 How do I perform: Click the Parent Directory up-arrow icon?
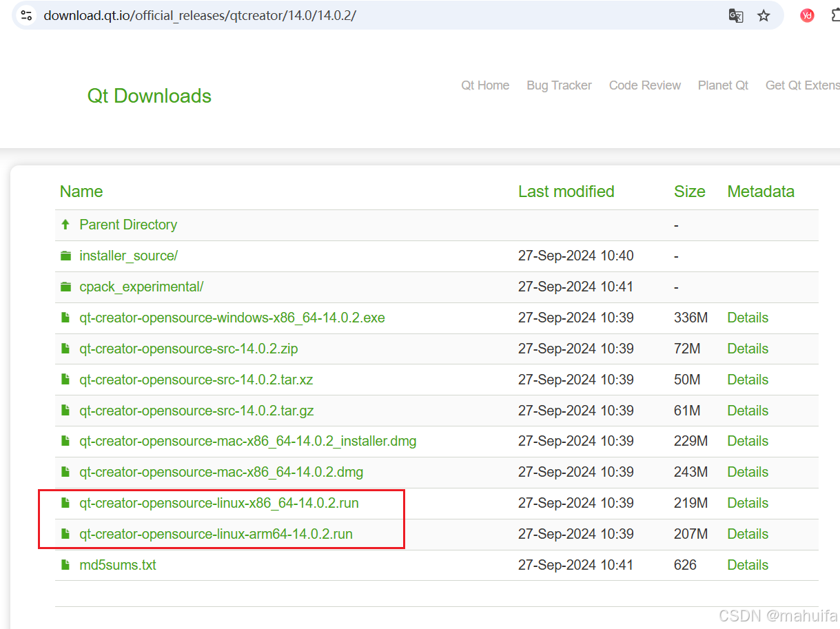click(x=65, y=225)
